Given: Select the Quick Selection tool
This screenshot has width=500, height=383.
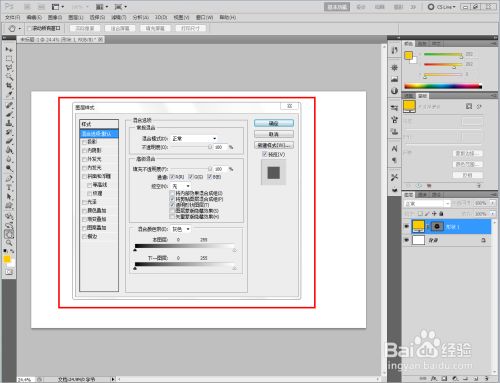Looking at the screenshot, I should (x=9, y=77).
